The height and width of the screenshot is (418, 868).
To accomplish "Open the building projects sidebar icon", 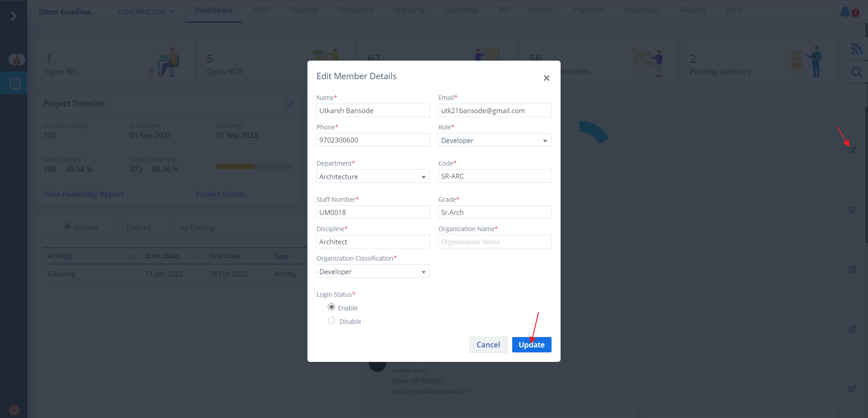I will 15,84.
